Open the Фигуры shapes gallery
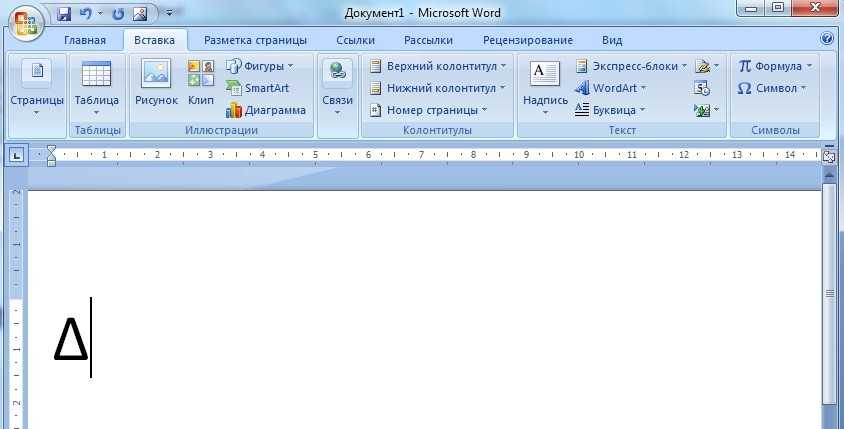The image size is (844, 429). click(260, 66)
